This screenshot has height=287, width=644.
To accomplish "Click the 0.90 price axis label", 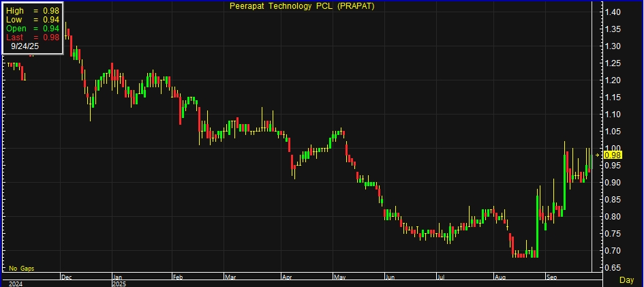I will point(613,182).
